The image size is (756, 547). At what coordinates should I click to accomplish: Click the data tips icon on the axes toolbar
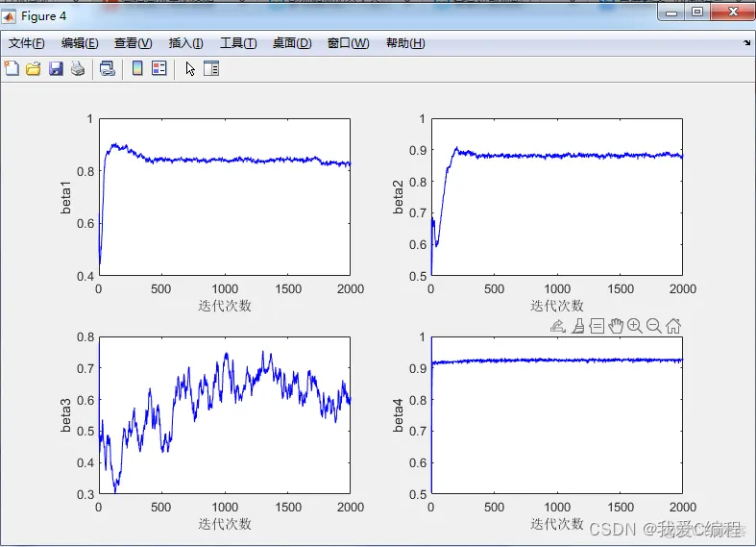pos(597,326)
